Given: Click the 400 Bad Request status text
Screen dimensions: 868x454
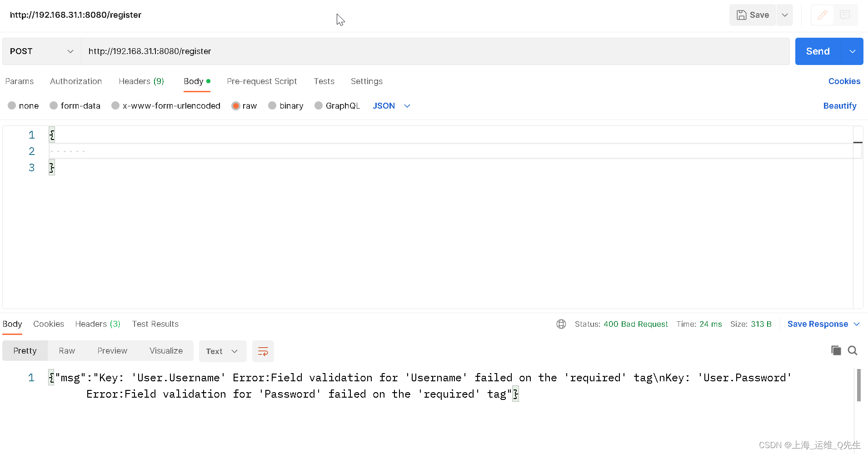Looking at the screenshot, I should [x=635, y=324].
